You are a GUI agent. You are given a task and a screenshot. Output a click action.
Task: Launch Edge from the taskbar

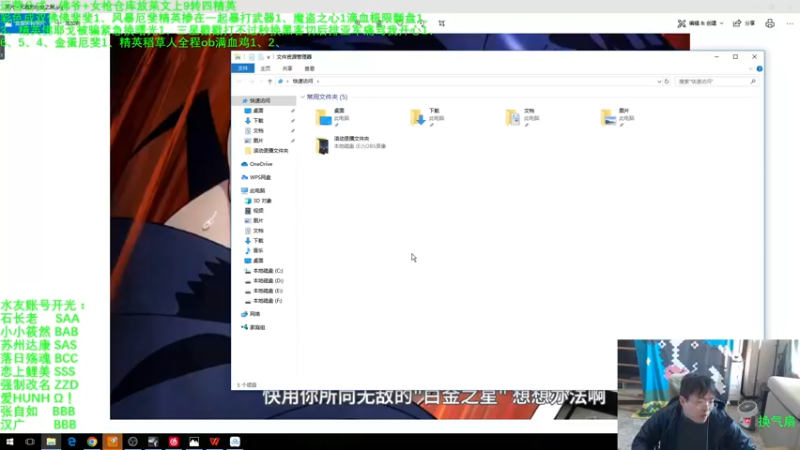71,442
